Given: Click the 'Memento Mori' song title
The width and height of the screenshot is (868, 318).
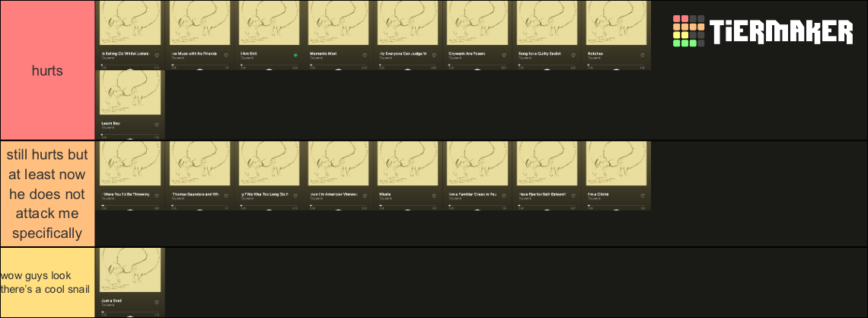Looking at the screenshot, I should [324, 53].
